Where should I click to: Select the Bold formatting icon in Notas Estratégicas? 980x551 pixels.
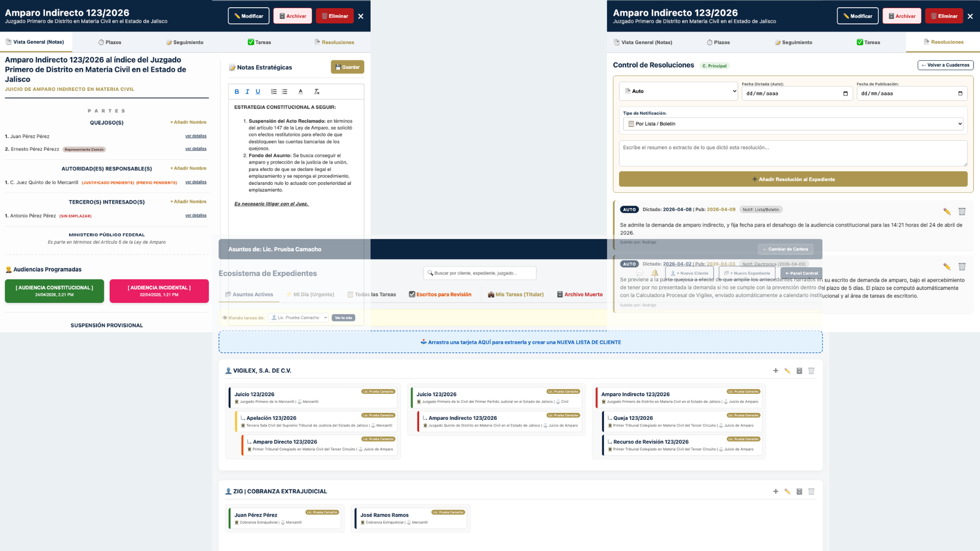(x=237, y=91)
